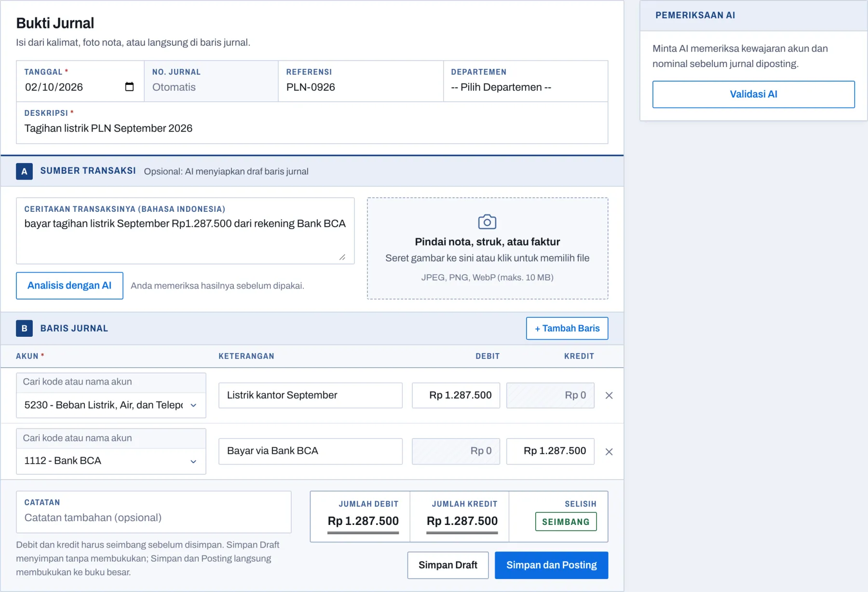Click the Pindai nota, struk, atau faktur dropzone
The width and height of the screenshot is (868, 592).
point(488,248)
